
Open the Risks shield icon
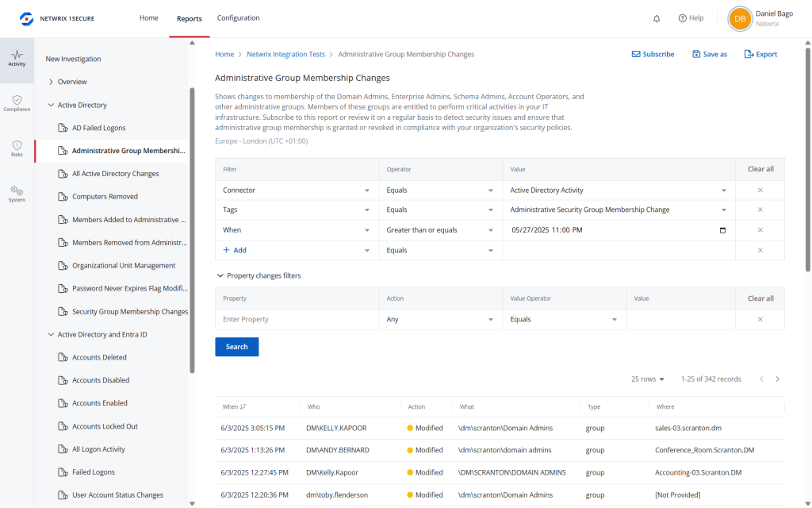pos(17,148)
